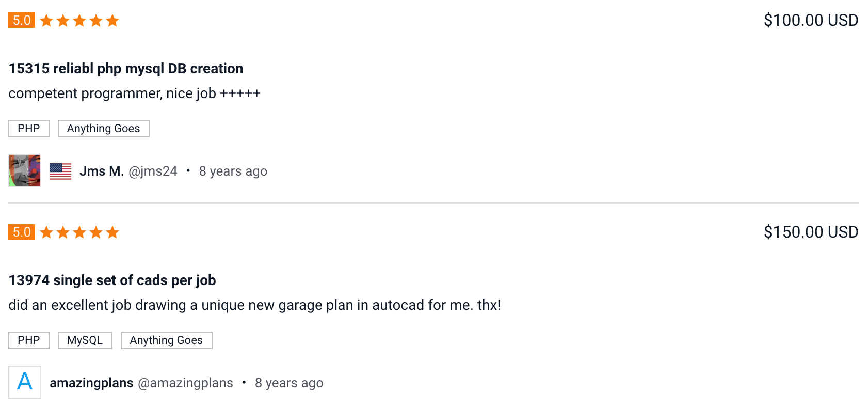Open amazingplans reviewer profile name
The image size is (868, 407).
point(91,383)
